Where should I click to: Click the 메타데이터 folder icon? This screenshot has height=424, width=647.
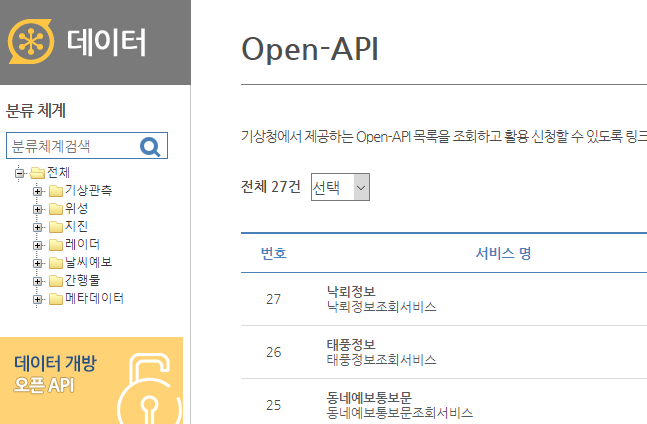click(56, 299)
